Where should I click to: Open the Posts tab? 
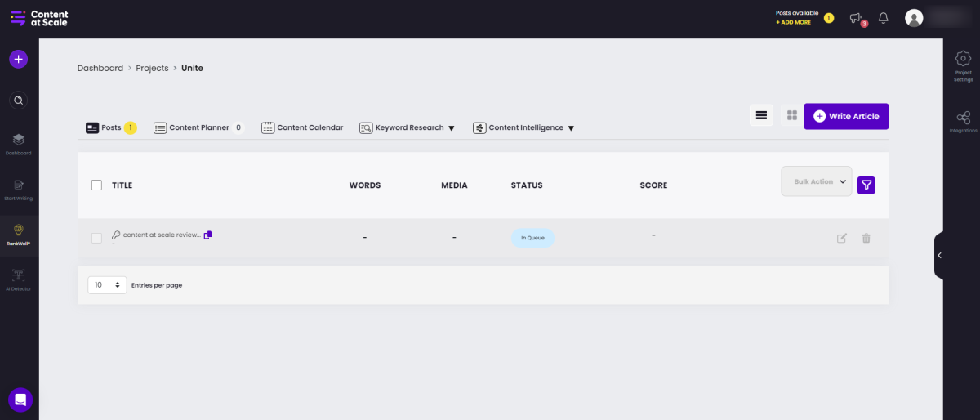111,127
